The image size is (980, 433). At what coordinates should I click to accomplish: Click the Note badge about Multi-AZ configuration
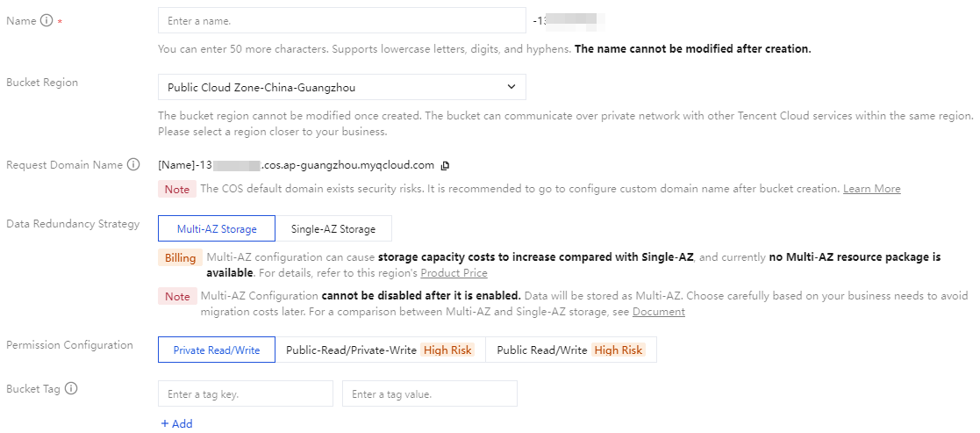[x=177, y=297]
